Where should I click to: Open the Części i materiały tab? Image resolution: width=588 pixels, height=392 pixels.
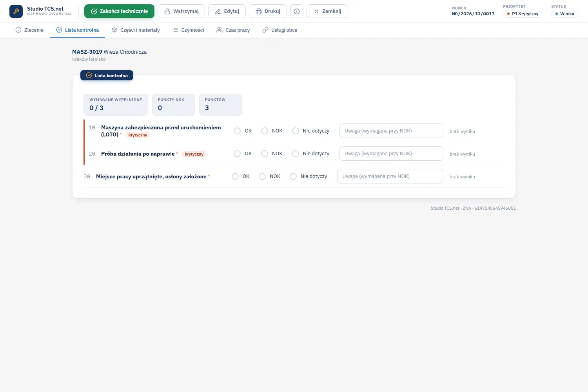(136, 30)
